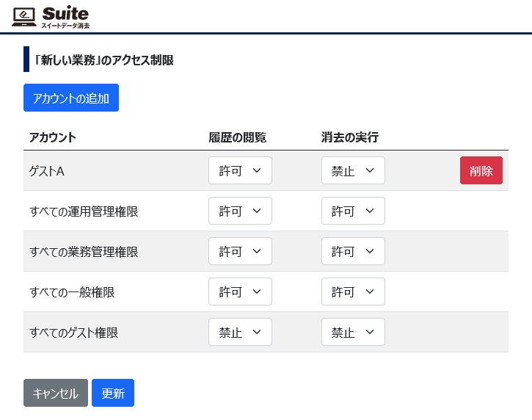
Task: Click the 履歴の閲覧 column header
Action: pyautogui.click(x=237, y=137)
